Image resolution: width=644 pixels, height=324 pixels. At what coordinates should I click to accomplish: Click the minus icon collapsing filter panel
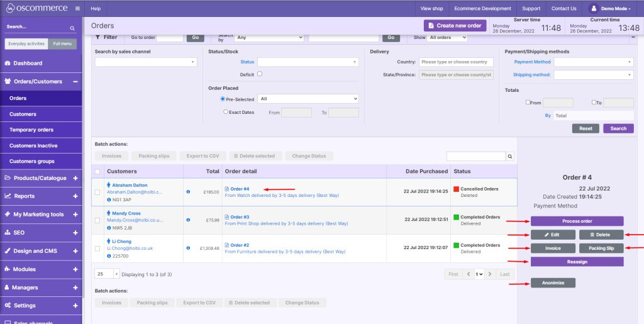point(633,37)
